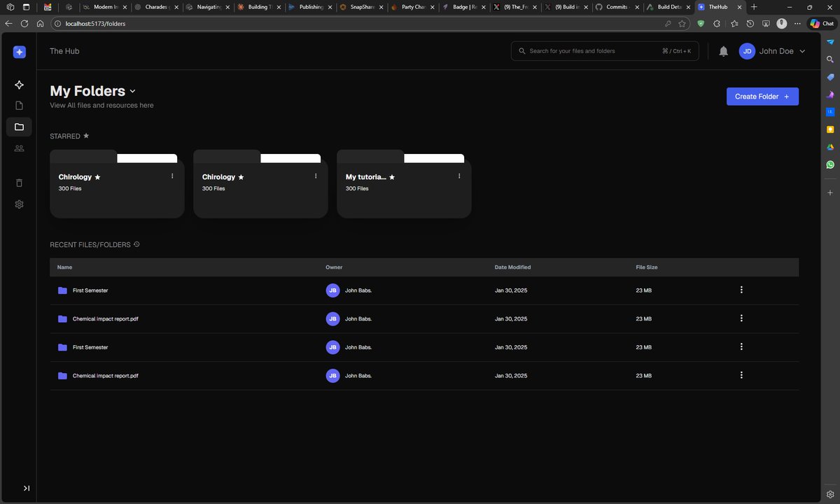Image resolution: width=840 pixels, height=504 pixels.
Task: Expand the sidebar with the arrow toggle
Action: tap(27, 488)
